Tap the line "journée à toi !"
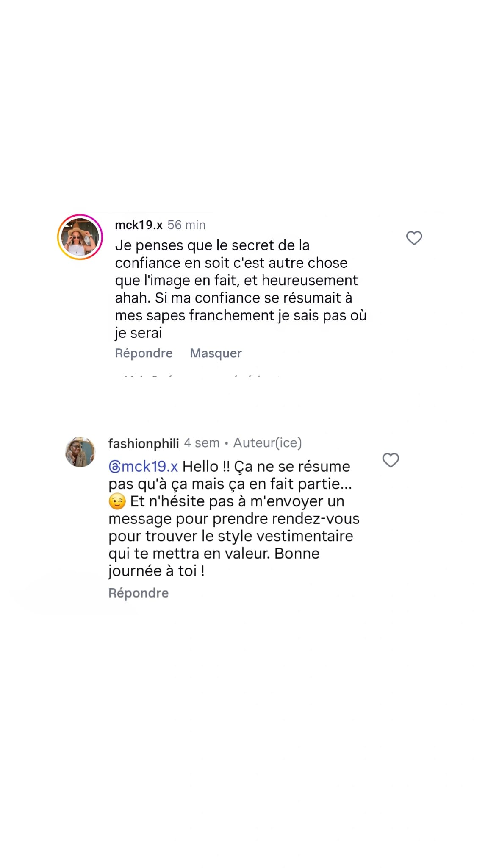 click(156, 571)
